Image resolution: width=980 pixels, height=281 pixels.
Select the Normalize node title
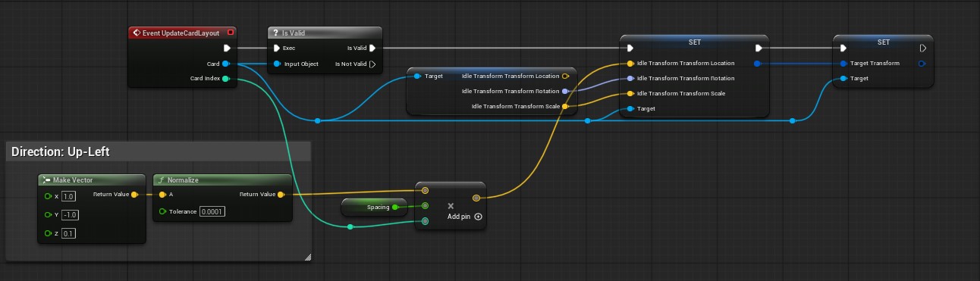pyautogui.click(x=183, y=180)
